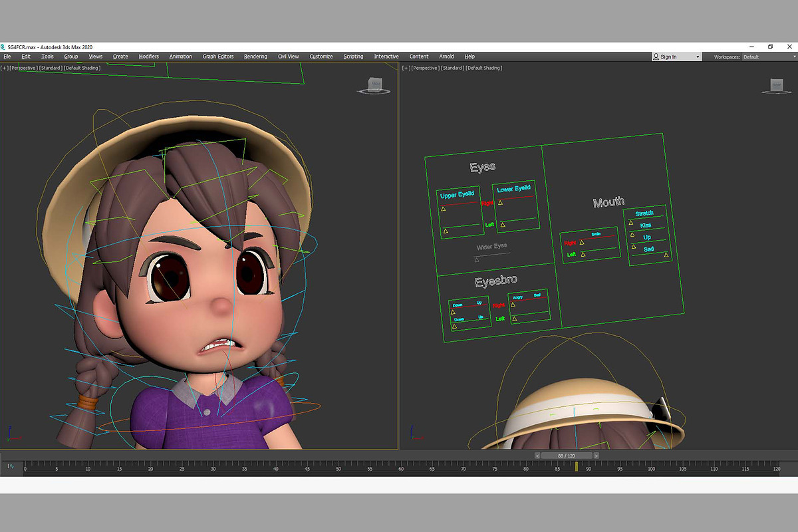The width and height of the screenshot is (798, 532).
Task: Select the Sad mouth slider handle
Action: point(666,254)
